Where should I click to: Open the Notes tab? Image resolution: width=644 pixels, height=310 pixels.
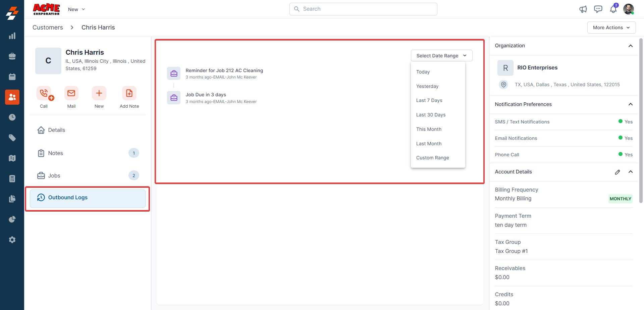click(88, 153)
